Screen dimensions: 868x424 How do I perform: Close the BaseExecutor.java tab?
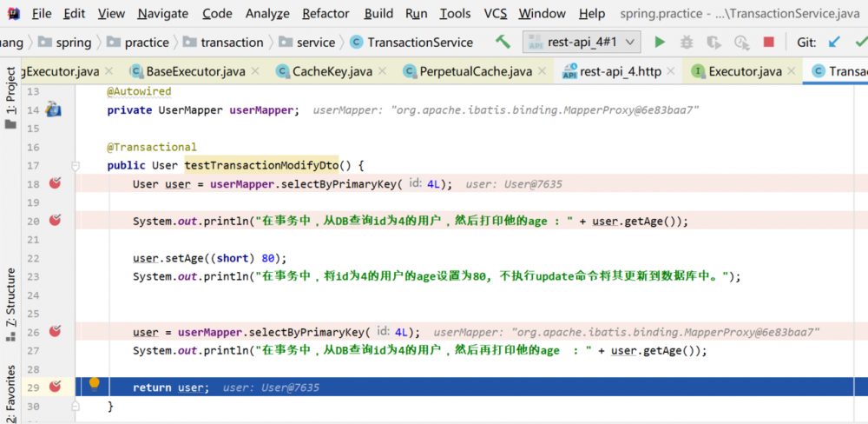coord(255,71)
